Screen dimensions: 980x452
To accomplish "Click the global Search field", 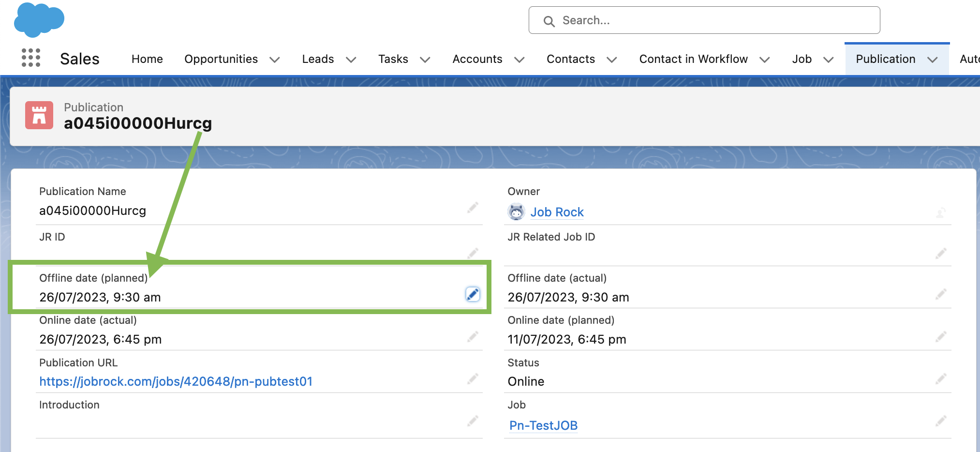I will (x=704, y=20).
